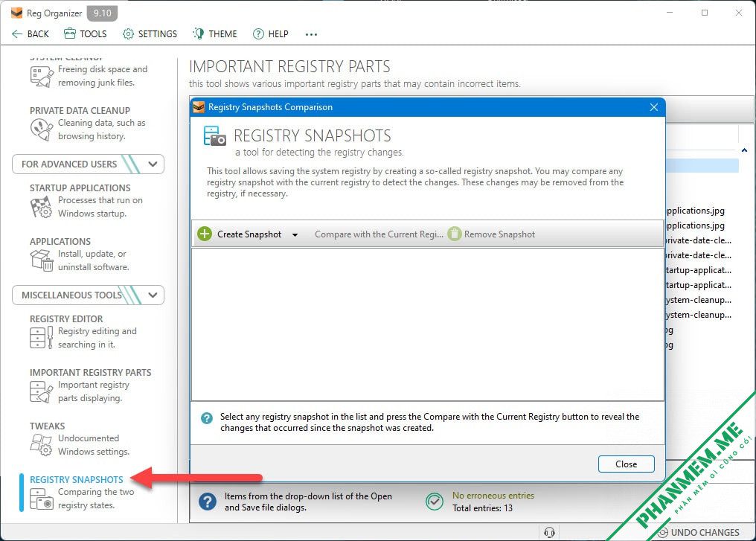Click Compare with the Current Registry
This screenshot has height=541, width=756.
click(x=379, y=234)
